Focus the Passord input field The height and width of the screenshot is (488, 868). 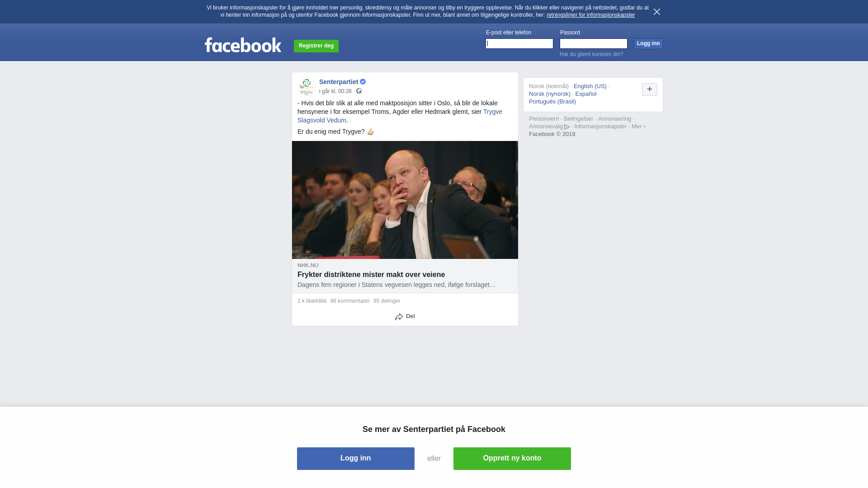(594, 43)
